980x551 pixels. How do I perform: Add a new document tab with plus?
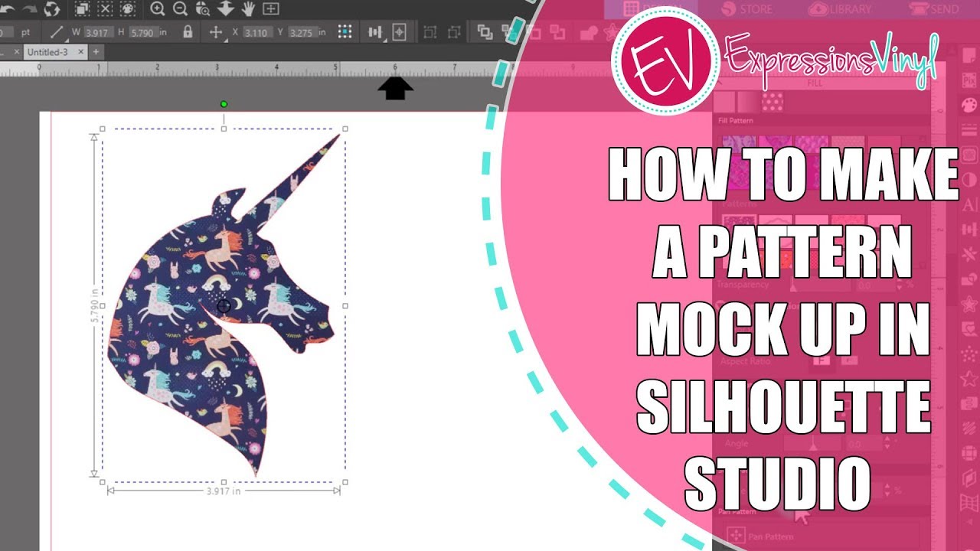pos(96,52)
